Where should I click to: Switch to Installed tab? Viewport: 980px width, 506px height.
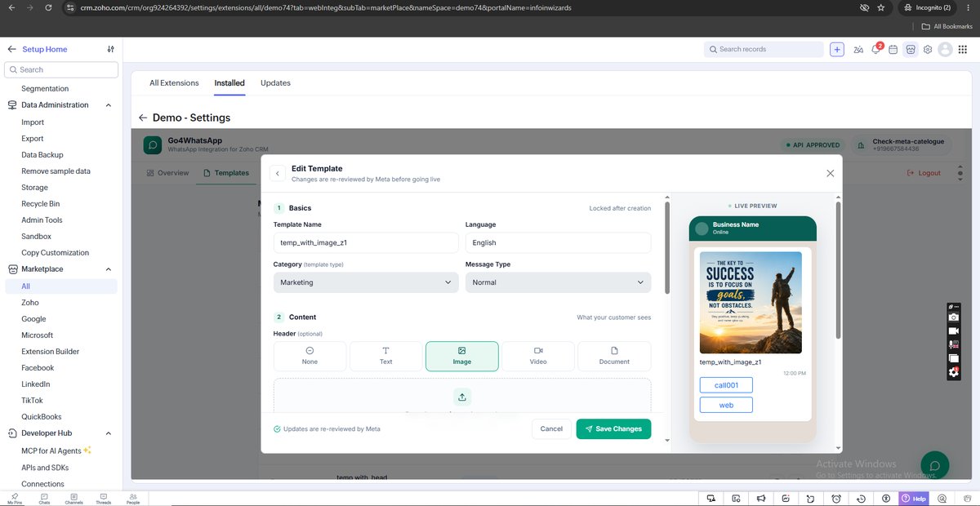point(229,82)
